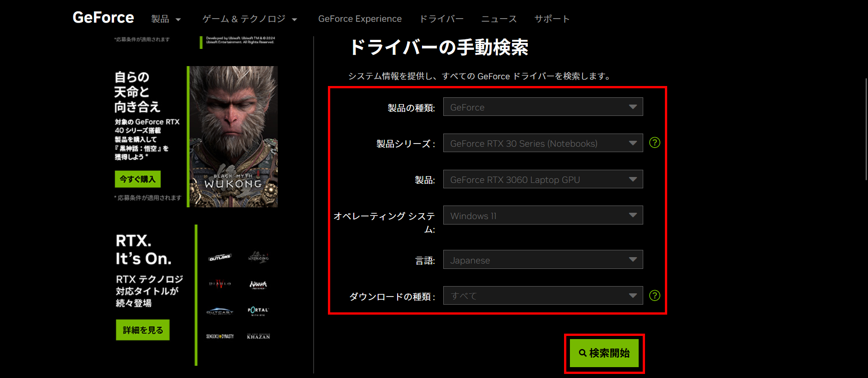Click the 詳細を見る button
Screen dimensions: 868x378
tap(143, 330)
